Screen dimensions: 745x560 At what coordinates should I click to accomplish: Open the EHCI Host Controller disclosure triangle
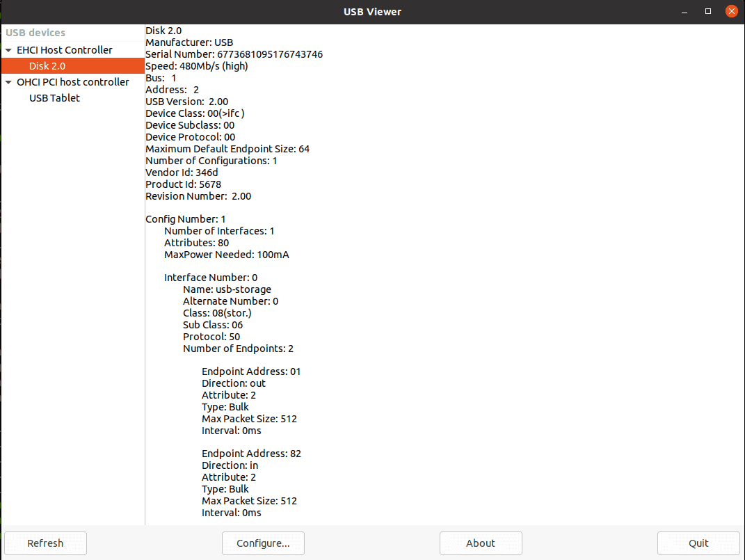point(9,49)
